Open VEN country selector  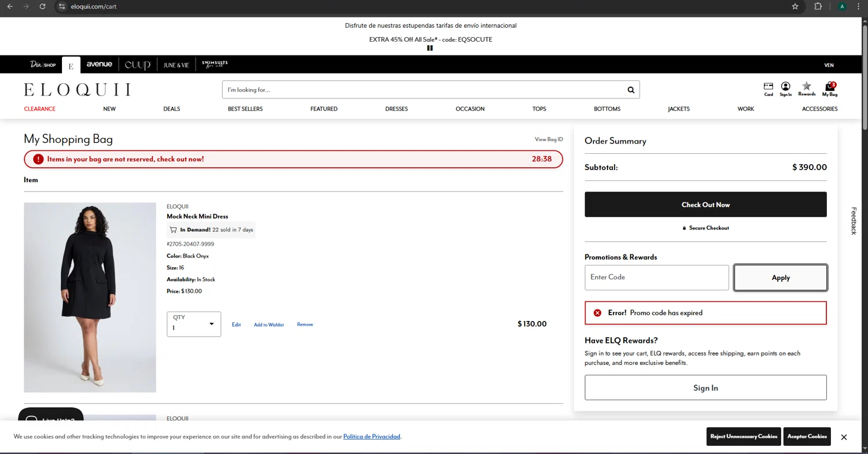[x=829, y=65]
